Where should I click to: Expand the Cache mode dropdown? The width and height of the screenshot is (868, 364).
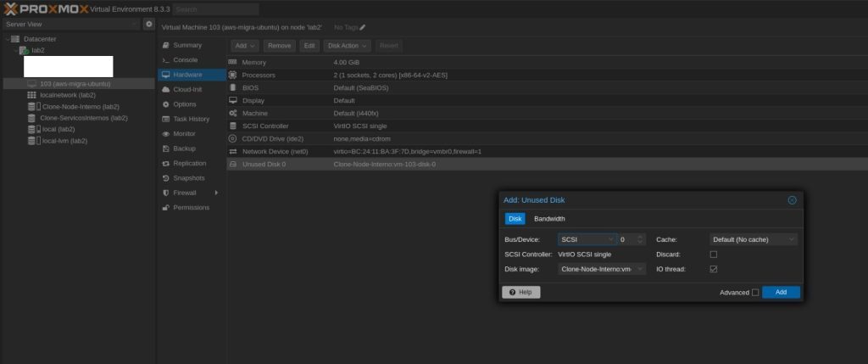point(753,240)
